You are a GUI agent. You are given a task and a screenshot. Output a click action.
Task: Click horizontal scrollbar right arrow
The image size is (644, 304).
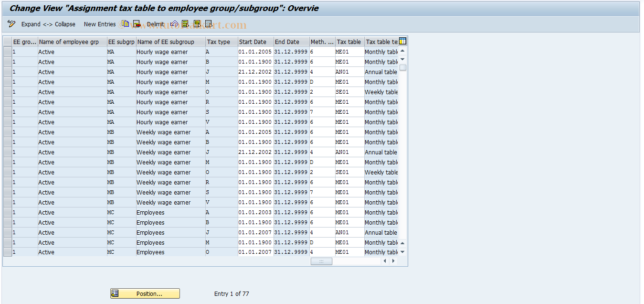pyautogui.click(x=393, y=261)
